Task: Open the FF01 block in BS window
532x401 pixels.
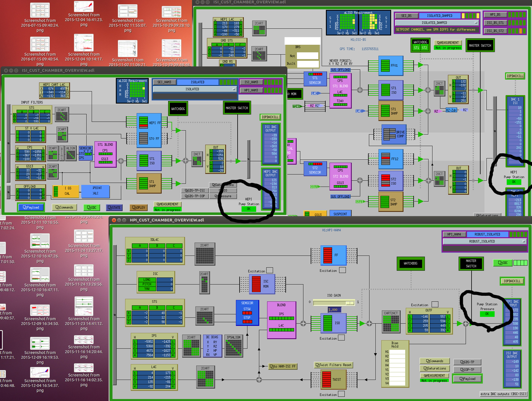Action: pyautogui.click(x=391, y=66)
